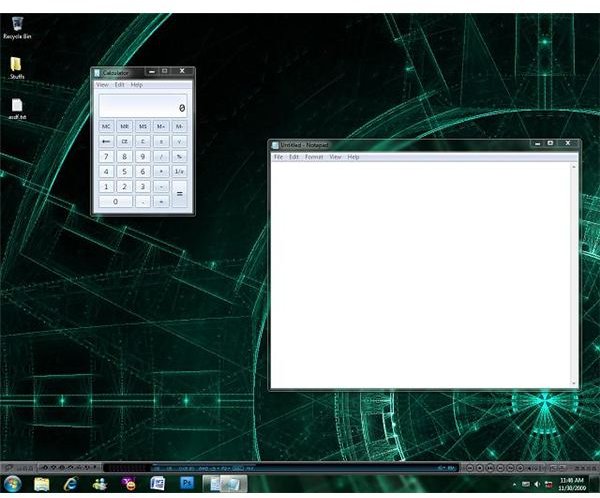Click the M+ memory add button
Viewport: 600px width, 498px height.
(x=161, y=126)
